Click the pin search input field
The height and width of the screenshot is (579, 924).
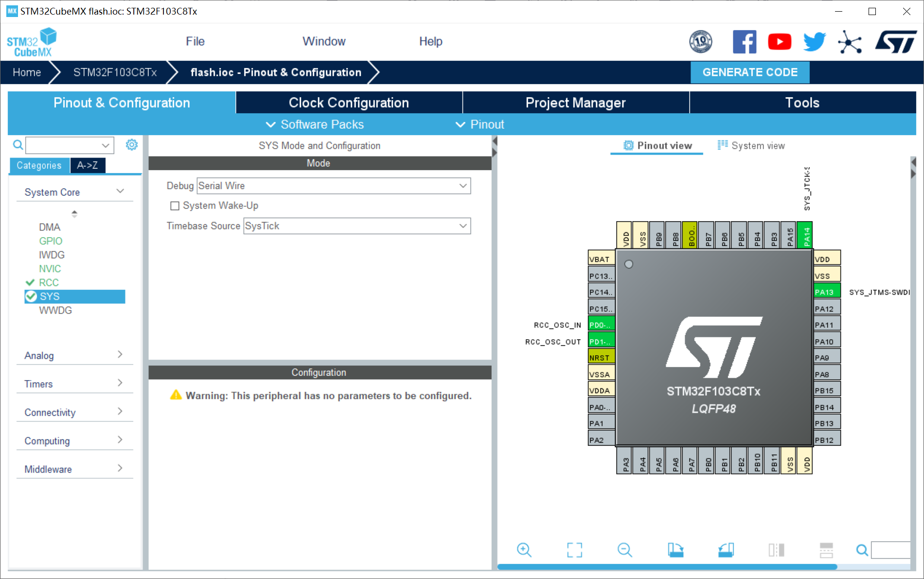[x=890, y=550]
